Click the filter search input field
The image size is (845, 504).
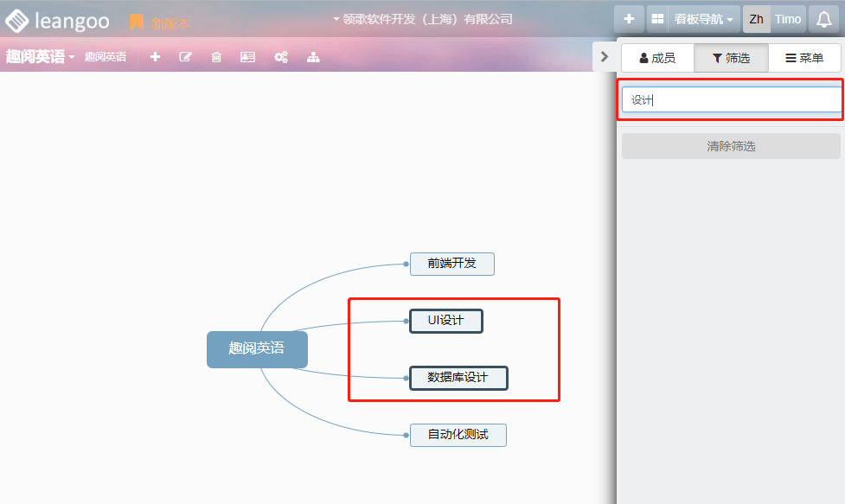coord(731,99)
